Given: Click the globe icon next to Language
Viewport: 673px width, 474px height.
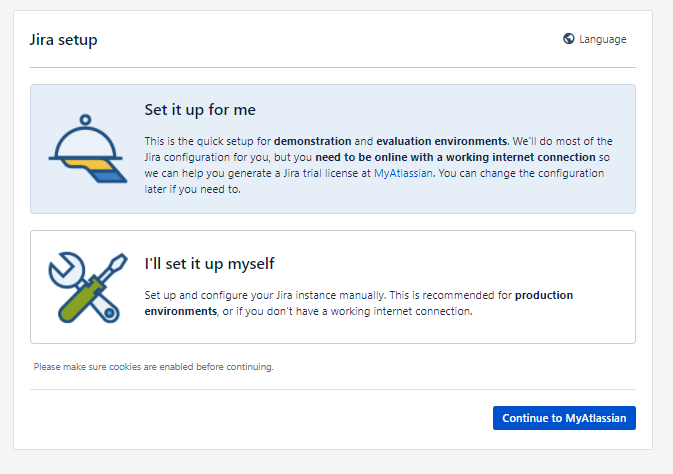Looking at the screenshot, I should [569, 39].
